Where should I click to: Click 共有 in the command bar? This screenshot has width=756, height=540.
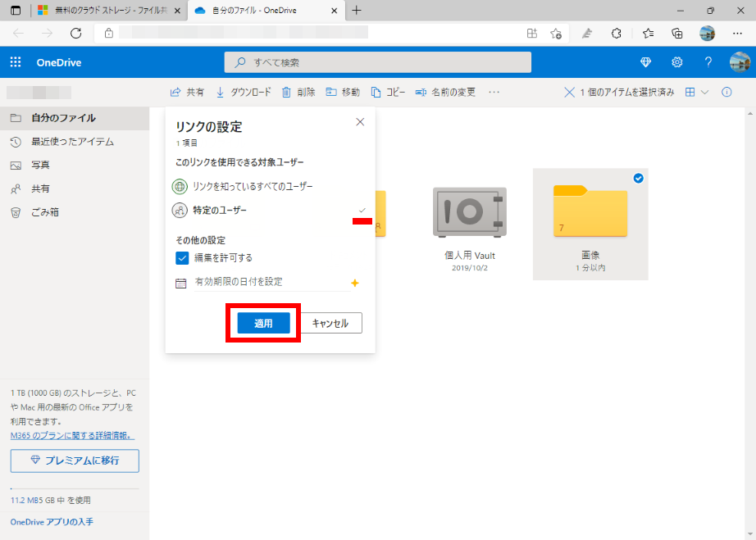[x=187, y=92]
